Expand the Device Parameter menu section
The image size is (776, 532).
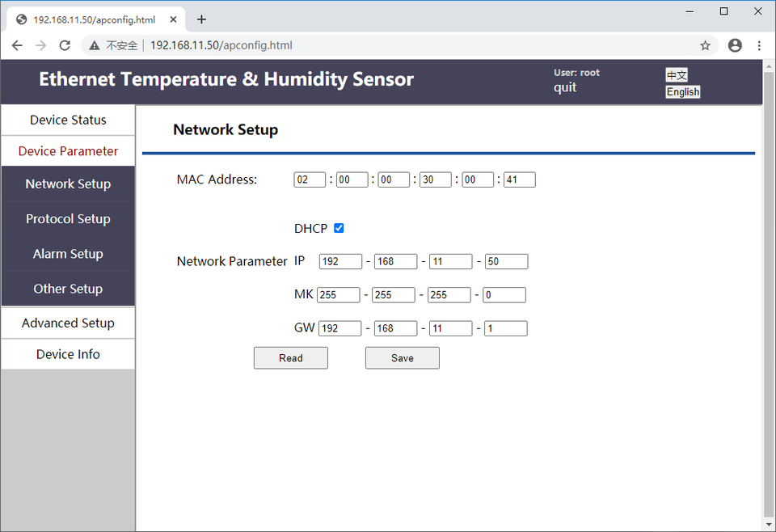tap(68, 151)
